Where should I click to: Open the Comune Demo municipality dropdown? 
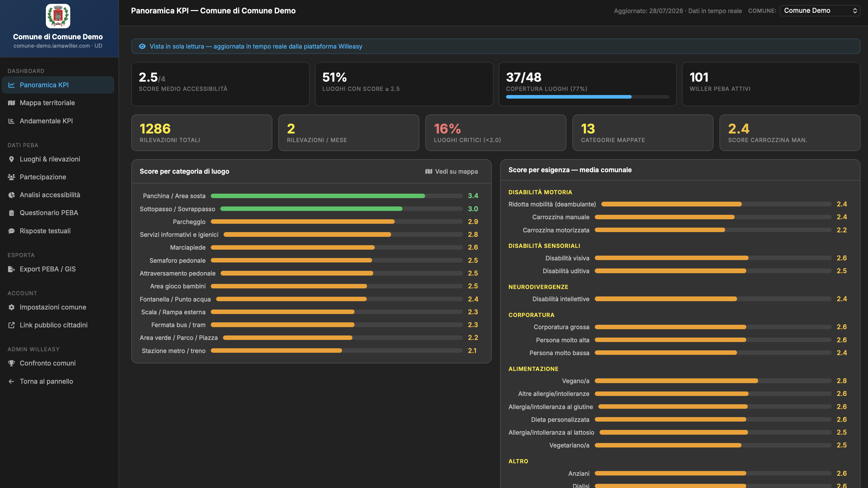pyautogui.click(x=819, y=10)
